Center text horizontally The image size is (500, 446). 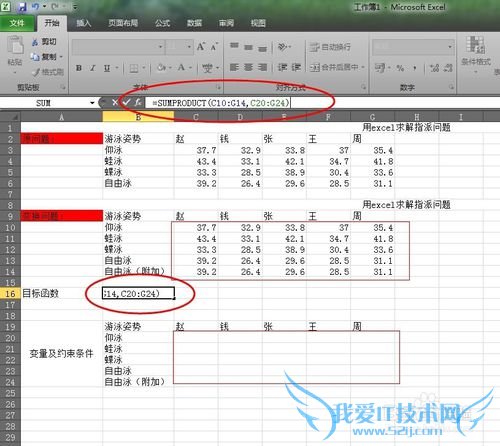(249, 67)
